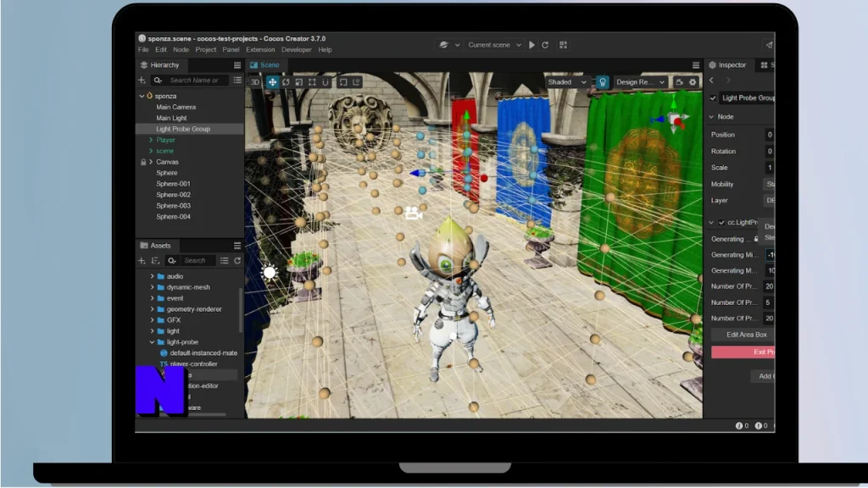
Task: Refresh the preview with reload icon
Action: coord(545,45)
